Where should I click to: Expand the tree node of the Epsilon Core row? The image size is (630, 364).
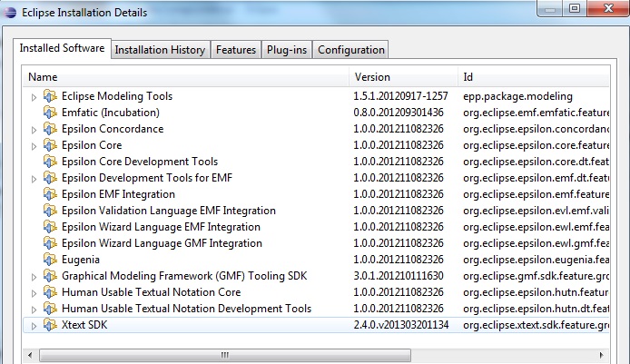[x=34, y=146]
